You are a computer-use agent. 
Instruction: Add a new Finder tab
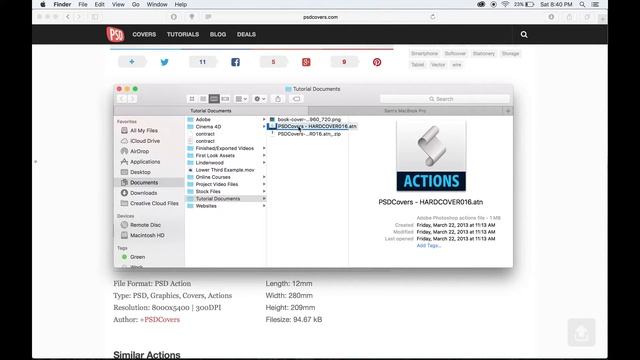pos(508,111)
